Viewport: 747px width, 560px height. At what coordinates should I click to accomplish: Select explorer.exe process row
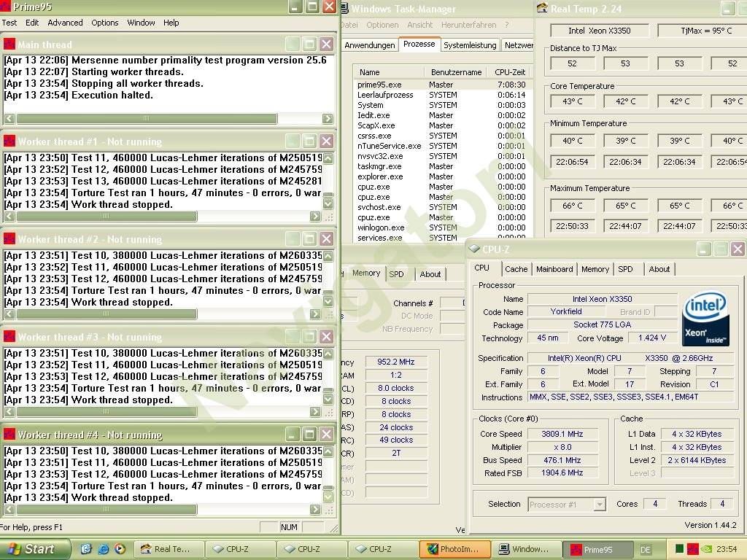441,176
